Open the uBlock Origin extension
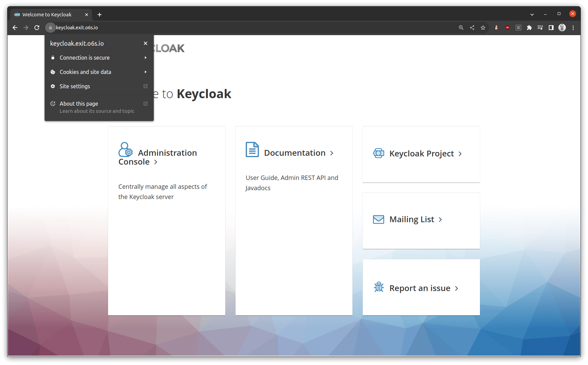Screen dimensions: 588x365 [508, 28]
